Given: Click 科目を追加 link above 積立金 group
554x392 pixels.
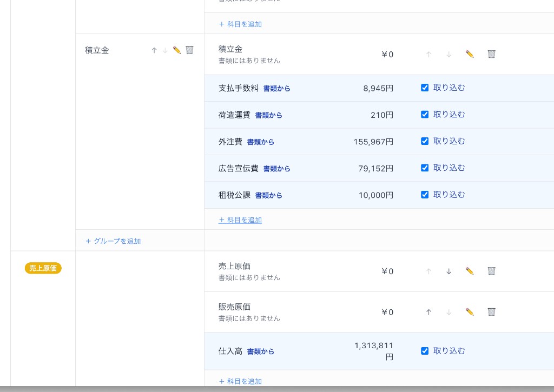Looking at the screenshot, I should point(240,24).
